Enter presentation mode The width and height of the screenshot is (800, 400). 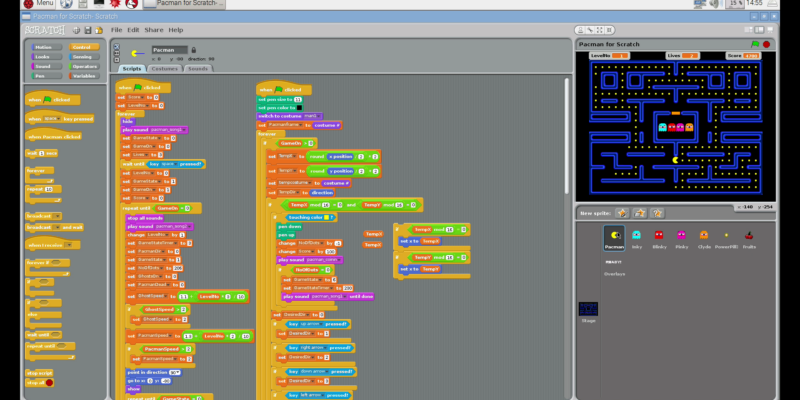(x=770, y=30)
